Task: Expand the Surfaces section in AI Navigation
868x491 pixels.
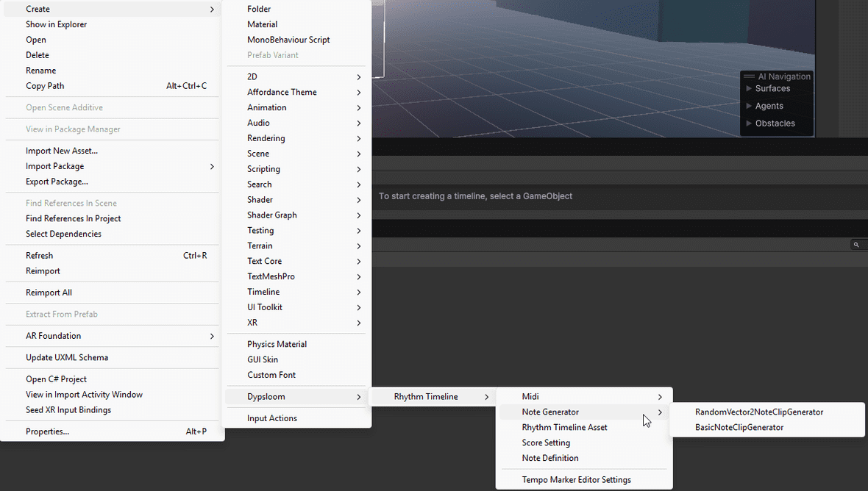Action: point(750,89)
